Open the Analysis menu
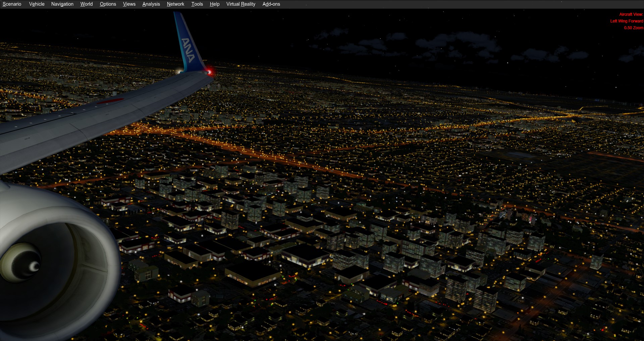The image size is (644, 341). pos(151,4)
